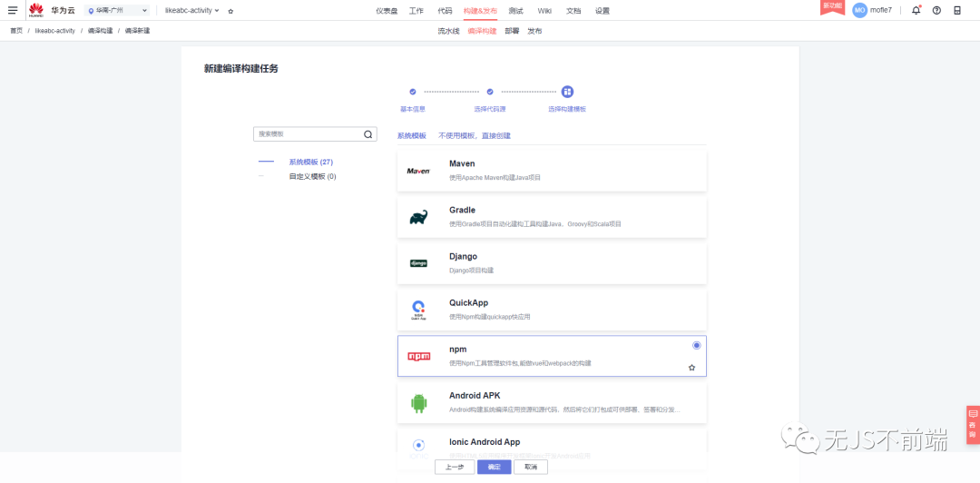Click the 确定 button
980x483 pixels.
pos(495,468)
